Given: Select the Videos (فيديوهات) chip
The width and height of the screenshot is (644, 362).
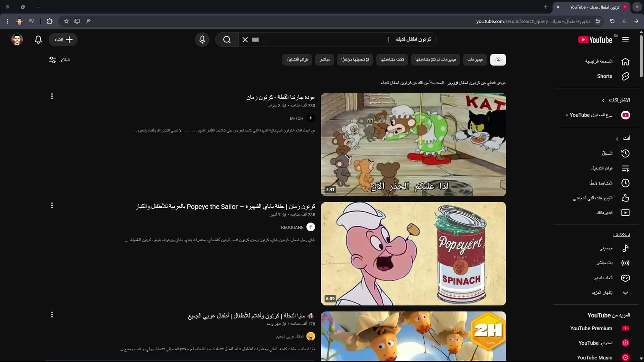Looking at the screenshot, I should pyautogui.click(x=475, y=60).
